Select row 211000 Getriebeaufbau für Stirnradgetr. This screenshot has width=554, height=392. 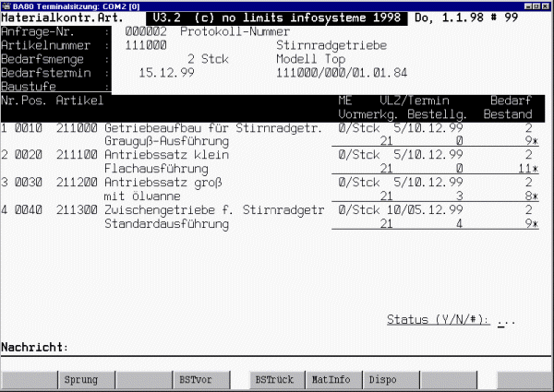pos(212,127)
